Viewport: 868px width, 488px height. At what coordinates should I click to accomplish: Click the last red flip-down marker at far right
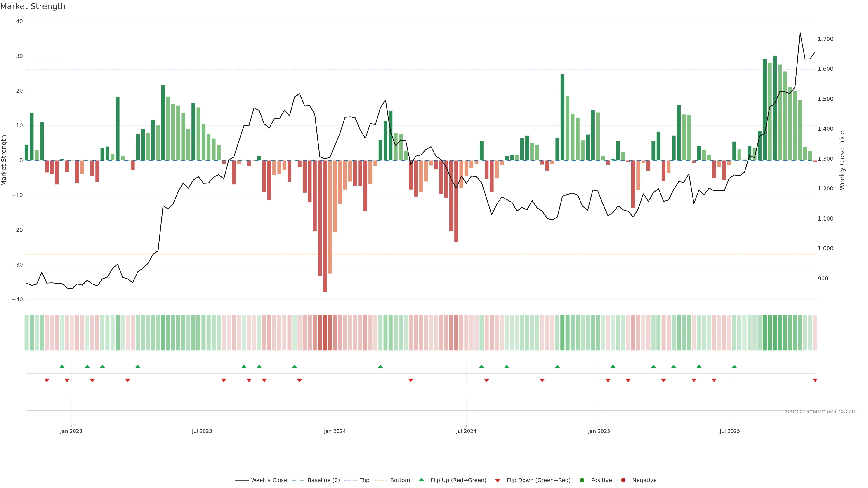(x=815, y=380)
